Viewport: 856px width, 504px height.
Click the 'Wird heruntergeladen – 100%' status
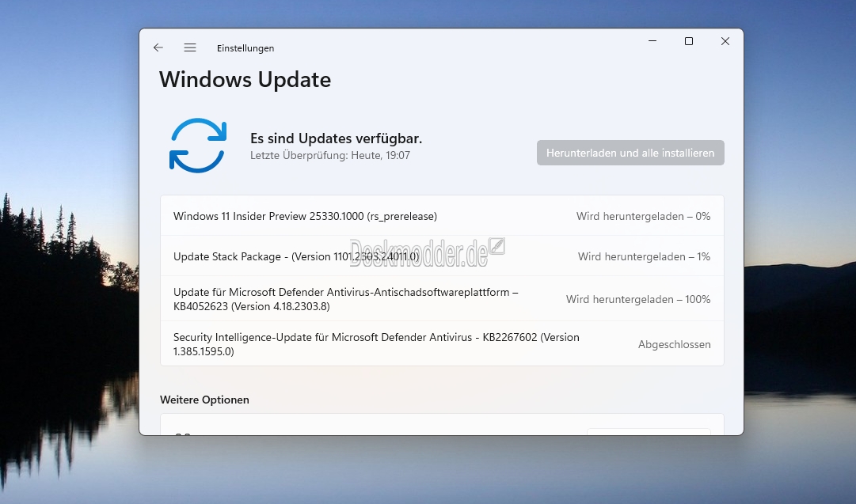click(x=638, y=299)
